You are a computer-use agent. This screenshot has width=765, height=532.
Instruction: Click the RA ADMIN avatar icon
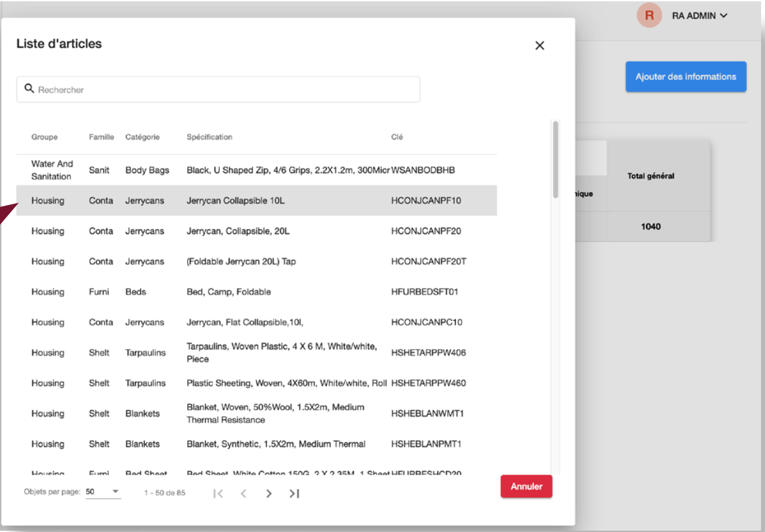click(649, 15)
